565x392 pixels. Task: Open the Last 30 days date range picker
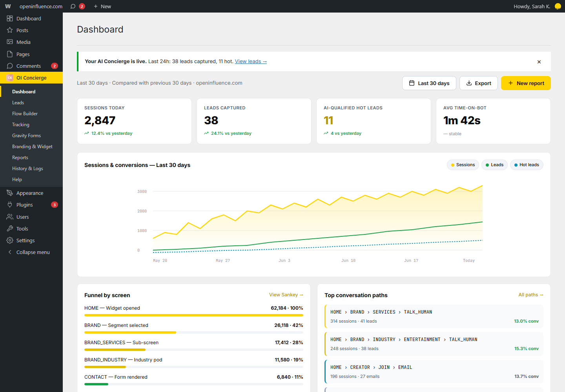click(429, 83)
